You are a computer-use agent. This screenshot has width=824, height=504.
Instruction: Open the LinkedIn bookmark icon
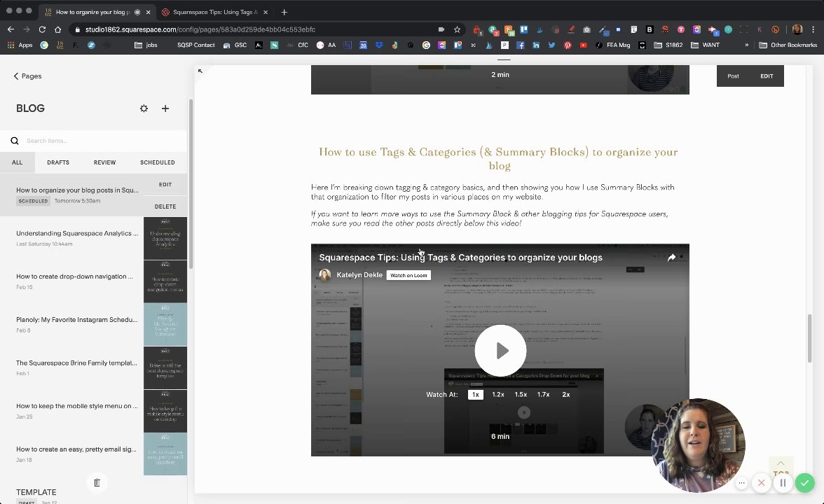[x=536, y=45]
